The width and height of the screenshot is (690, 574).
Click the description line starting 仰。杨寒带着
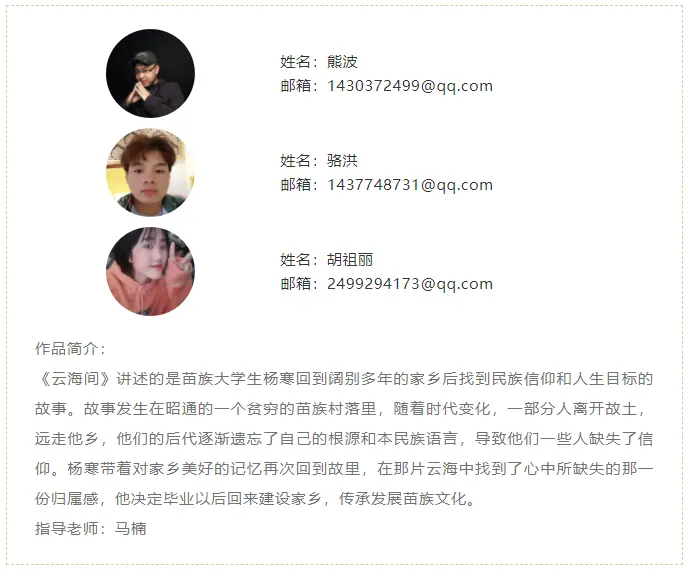coord(344,469)
